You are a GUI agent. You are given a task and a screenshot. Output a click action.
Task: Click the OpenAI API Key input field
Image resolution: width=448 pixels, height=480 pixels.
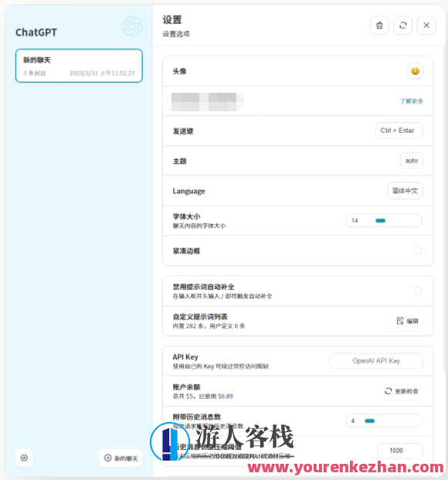point(376,361)
